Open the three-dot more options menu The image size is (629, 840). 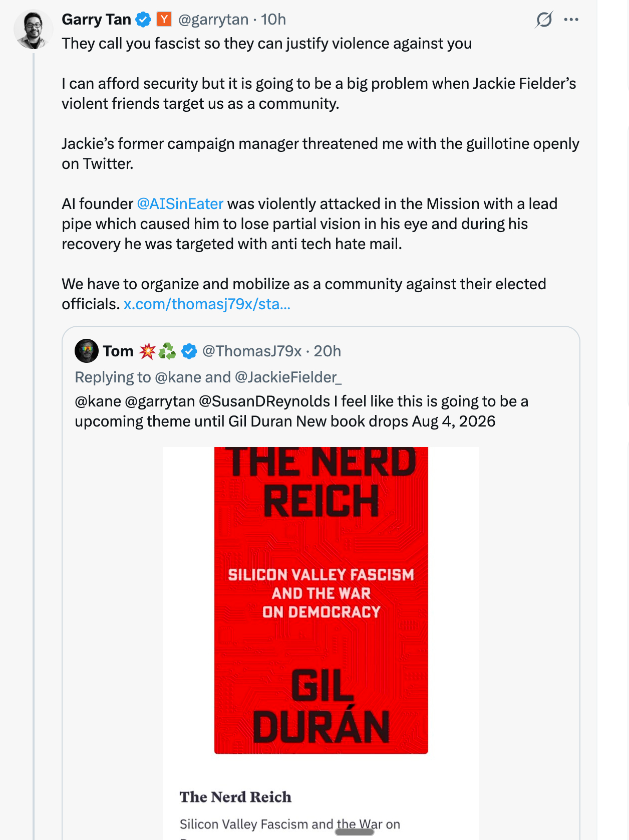tap(571, 20)
